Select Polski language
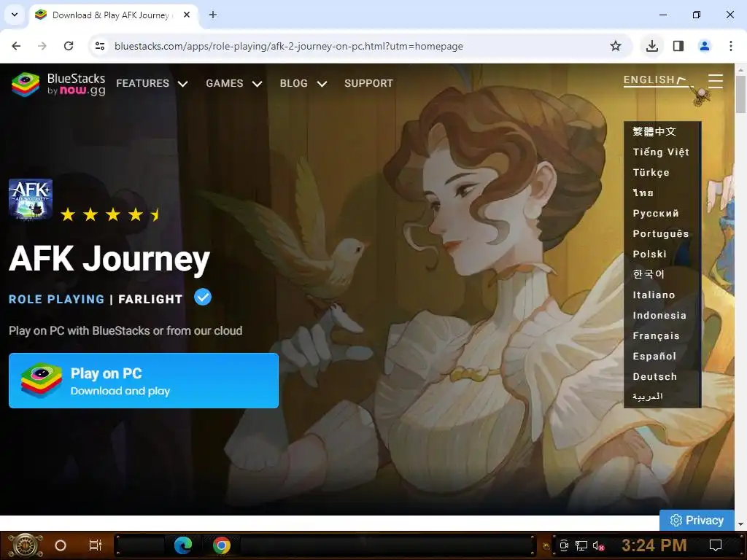 click(x=649, y=254)
